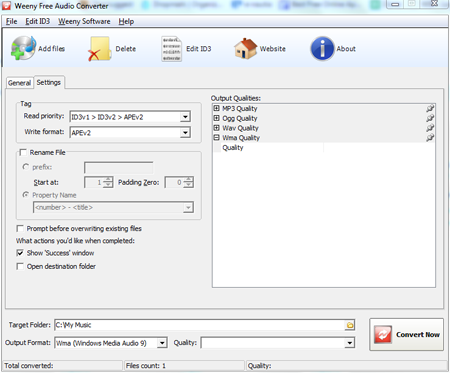Click the pin icon on Wav Quality row
This screenshot has width=450, height=373.
tap(430, 128)
